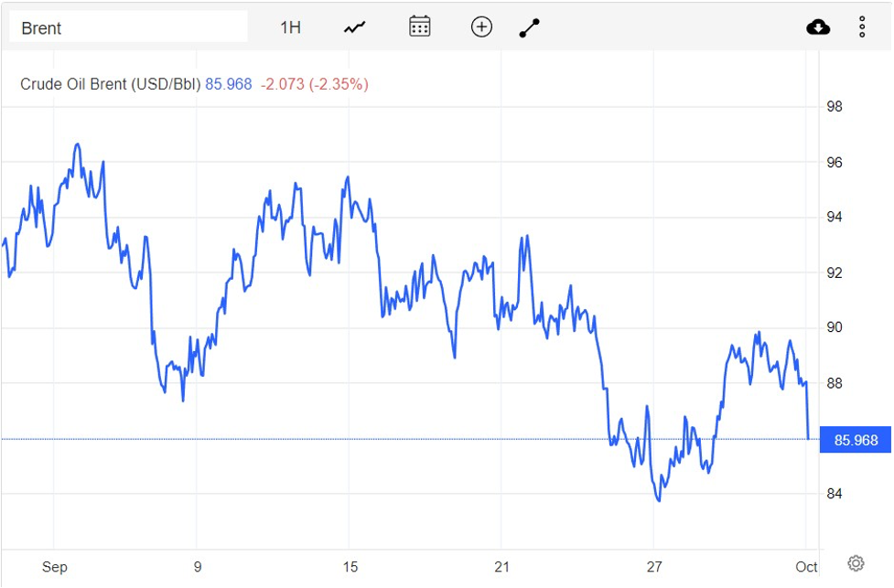Click the 15 date marker on the time axis
This screenshot has height=588, width=894.
(x=350, y=567)
